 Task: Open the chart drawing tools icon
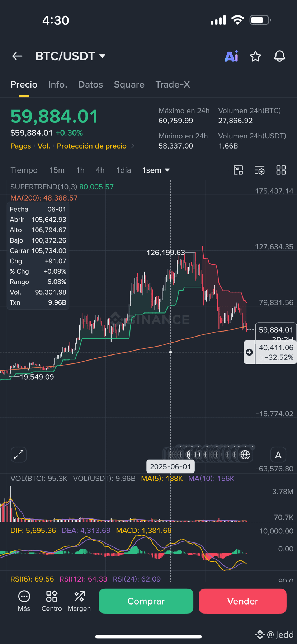[x=238, y=170]
